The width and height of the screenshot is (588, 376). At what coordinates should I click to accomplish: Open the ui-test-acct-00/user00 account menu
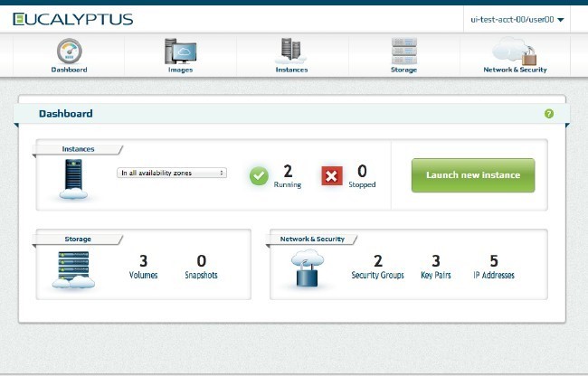tap(517, 20)
